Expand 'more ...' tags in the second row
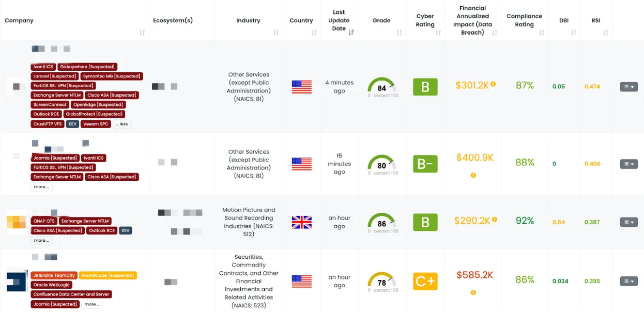The height and width of the screenshot is (312, 644). click(41, 186)
